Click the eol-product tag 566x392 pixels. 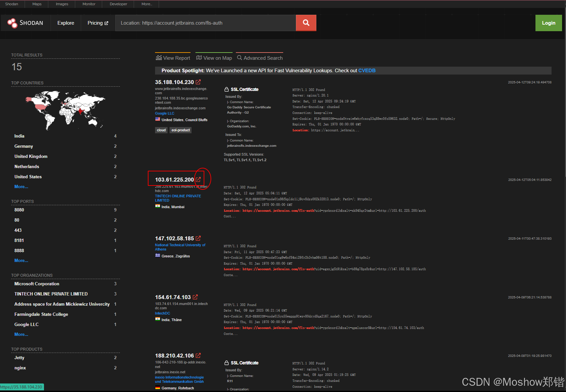point(181,130)
